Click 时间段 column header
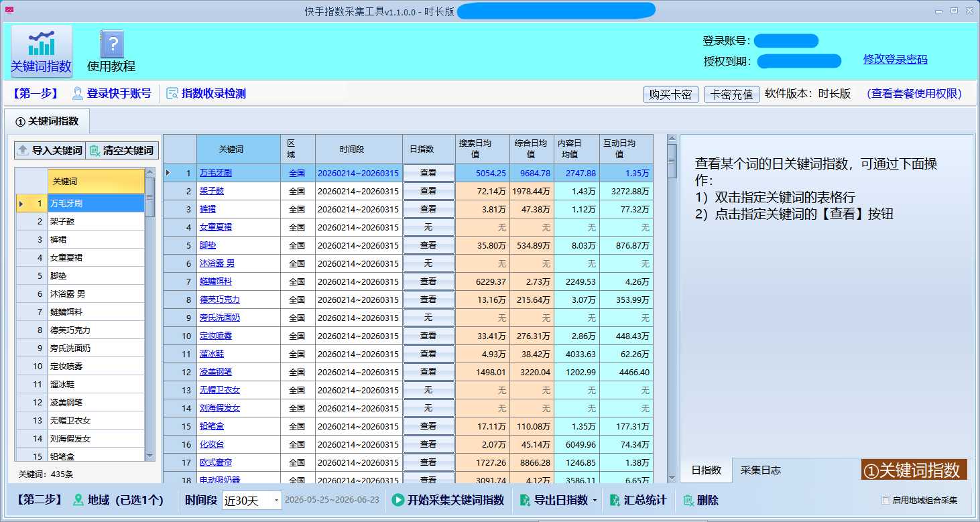The image size is (980, 522). tap(359, 149)
